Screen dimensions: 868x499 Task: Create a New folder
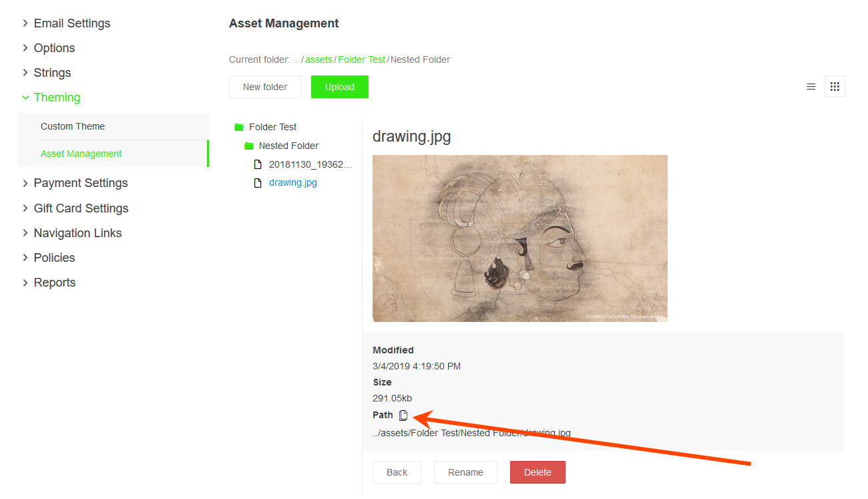(265, 87)
